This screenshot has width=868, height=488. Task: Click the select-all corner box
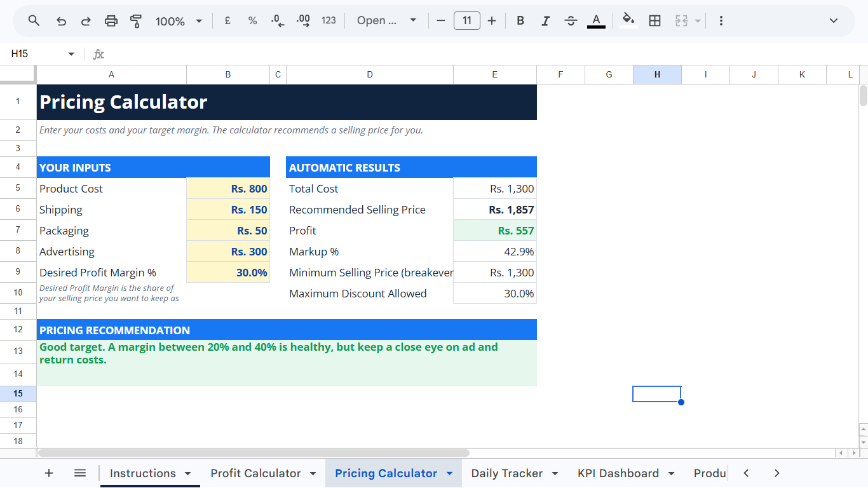(18, 74)
